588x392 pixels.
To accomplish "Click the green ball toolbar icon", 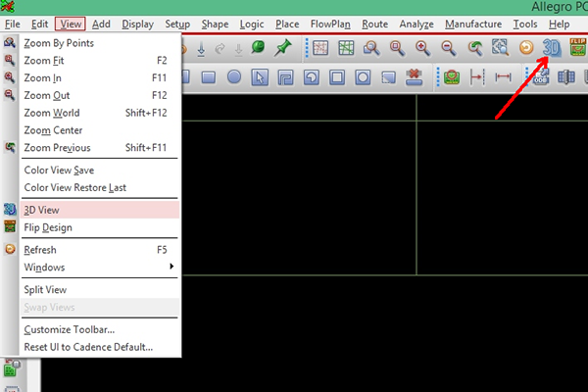I will coord(258,47).
